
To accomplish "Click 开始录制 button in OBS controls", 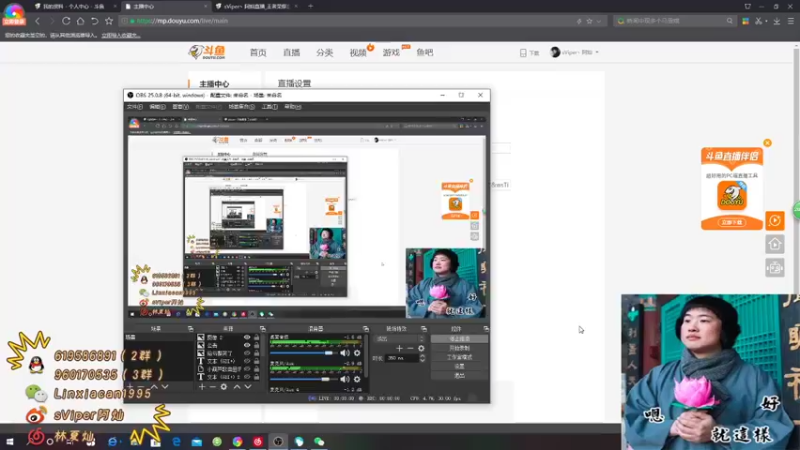I will (x=459, y=348).
